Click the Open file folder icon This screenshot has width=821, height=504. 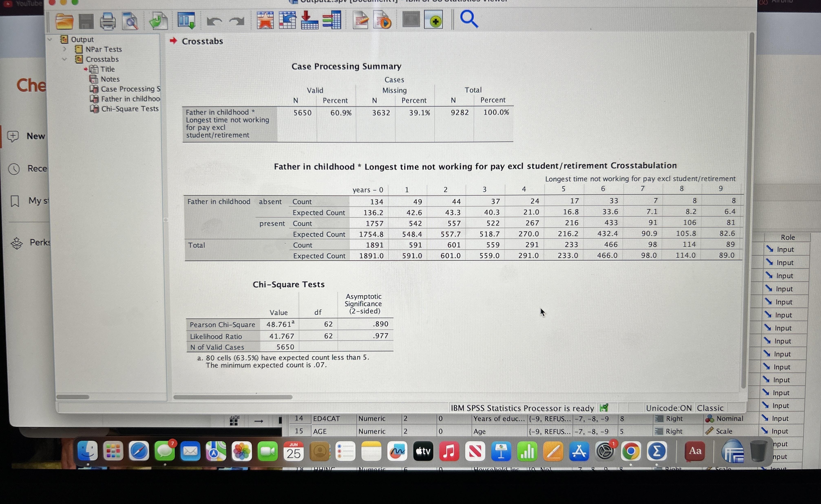[64, 21]
